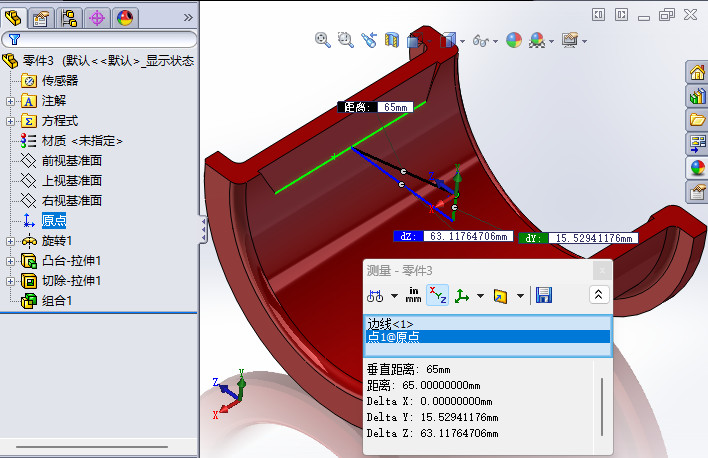Open the File Explorer task pane tab

pyautogui.click(x=697, y=120)
